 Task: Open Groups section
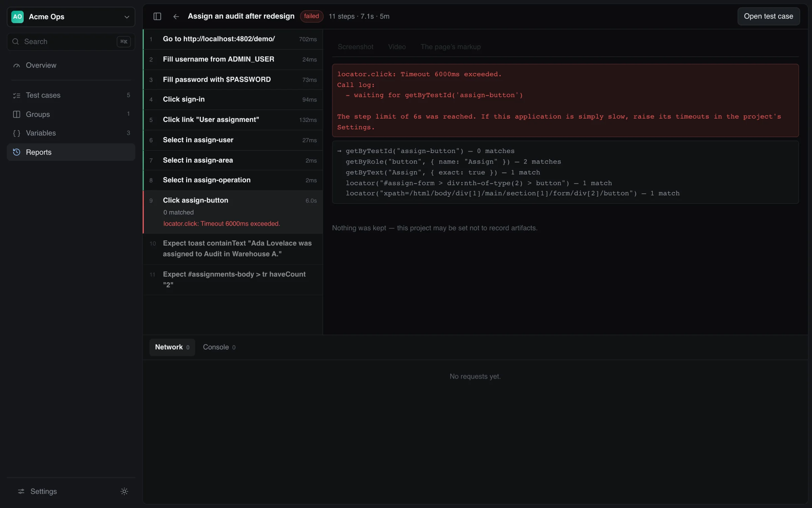point(71,114)
